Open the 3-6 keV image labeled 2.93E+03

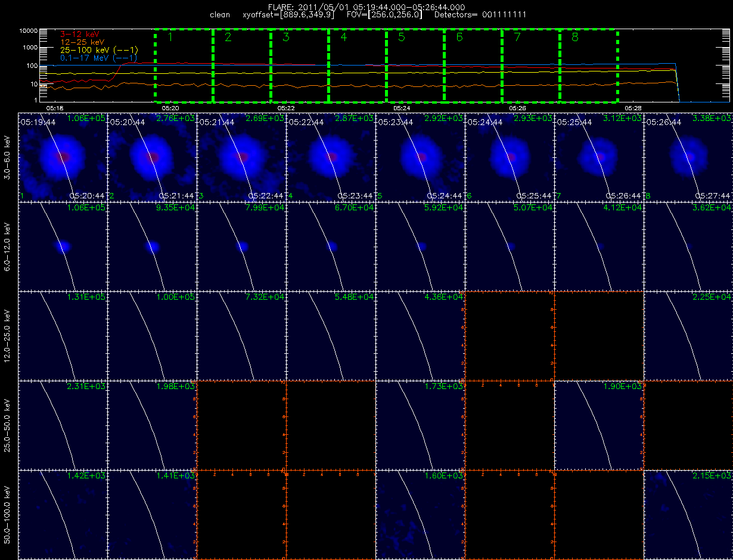tap(510, 157)
